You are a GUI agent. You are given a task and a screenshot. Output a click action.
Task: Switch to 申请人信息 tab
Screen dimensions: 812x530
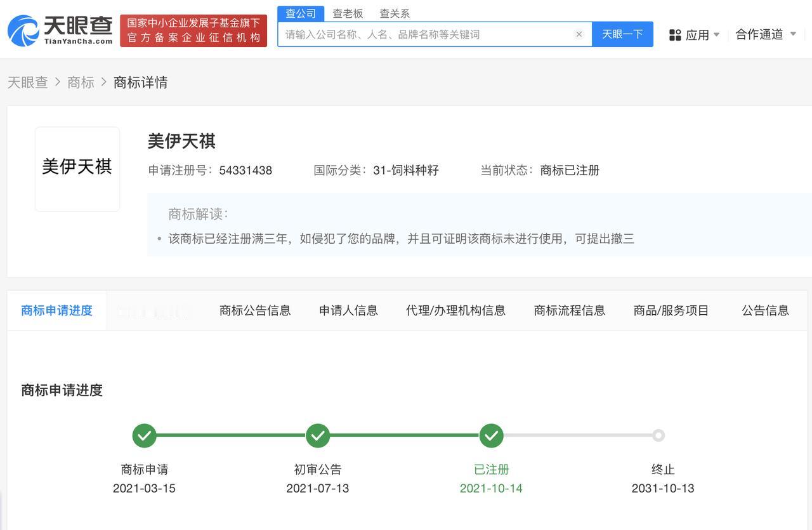click(348, 310)
